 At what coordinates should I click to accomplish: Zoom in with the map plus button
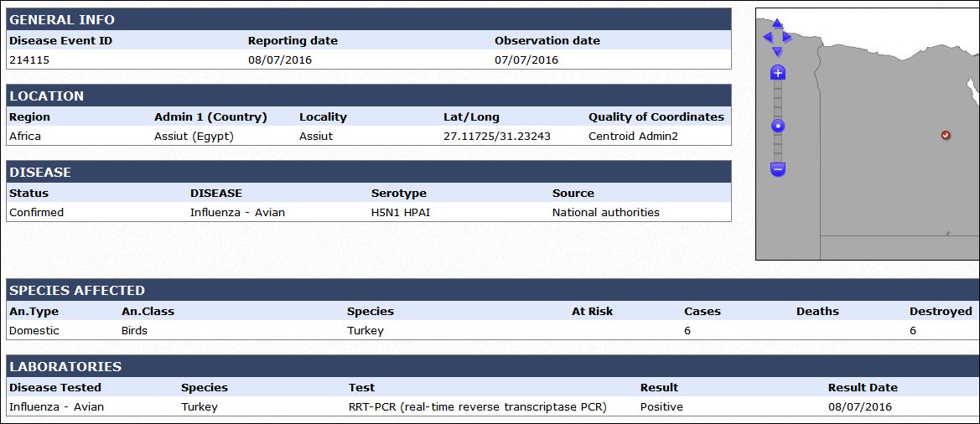777,72
